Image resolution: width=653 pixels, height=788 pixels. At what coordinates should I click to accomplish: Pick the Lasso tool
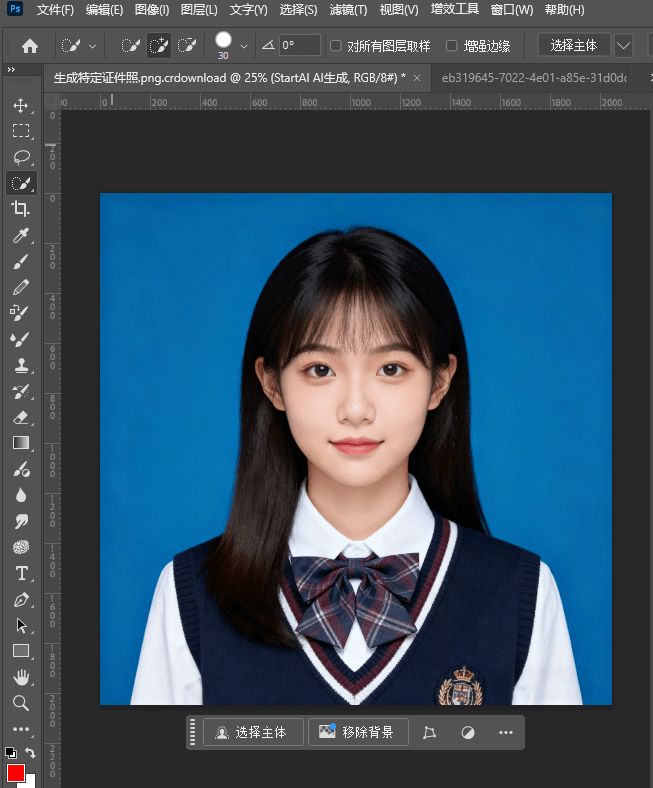point(20,157)
